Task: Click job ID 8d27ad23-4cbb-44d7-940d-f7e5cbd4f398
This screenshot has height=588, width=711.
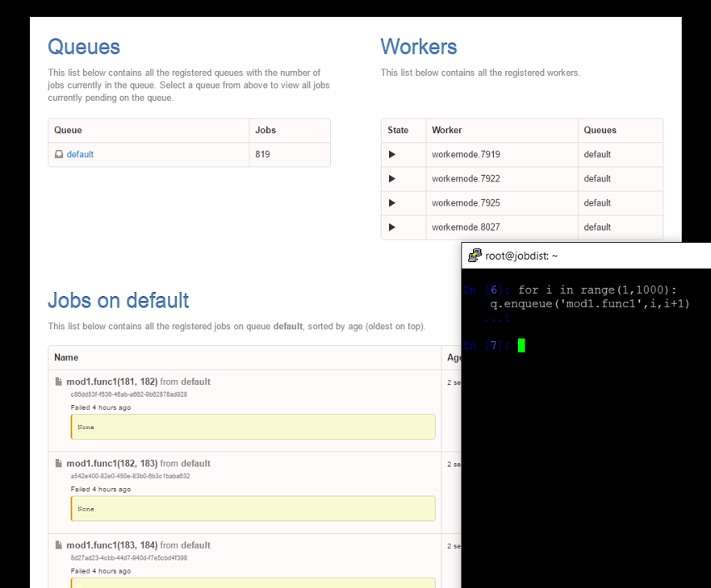Action: [129, 557]
